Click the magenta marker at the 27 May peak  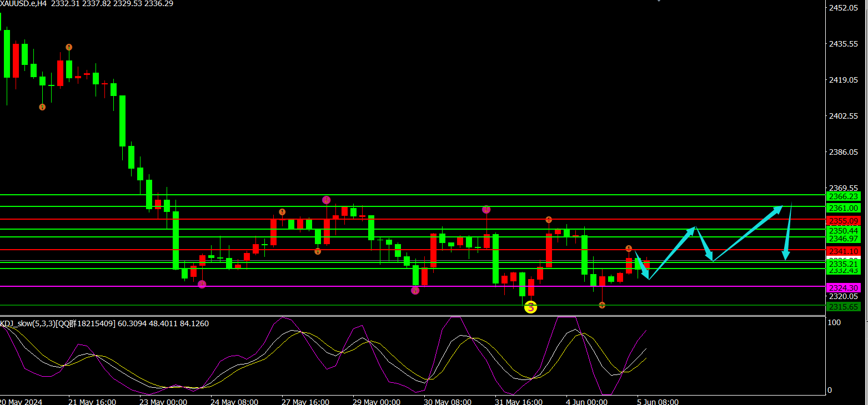tap(327, 200)
